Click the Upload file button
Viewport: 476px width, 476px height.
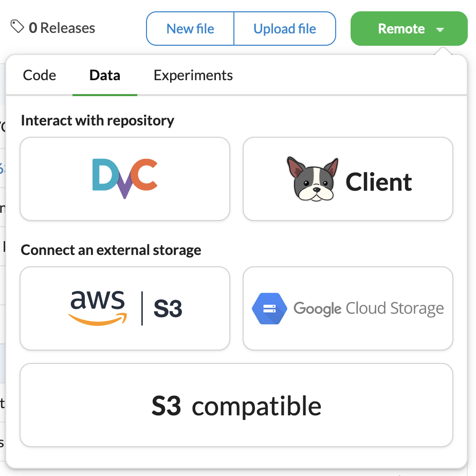[x=285, y=29]
